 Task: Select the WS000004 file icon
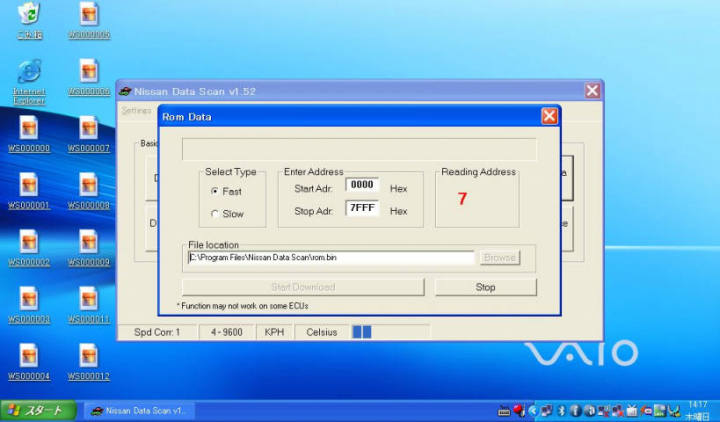click(29, 362)
